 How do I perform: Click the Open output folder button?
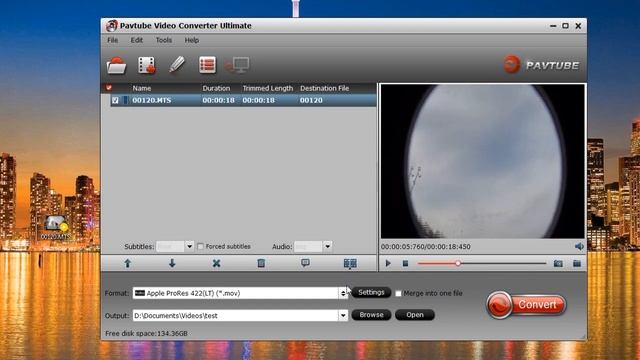(415, 315)
